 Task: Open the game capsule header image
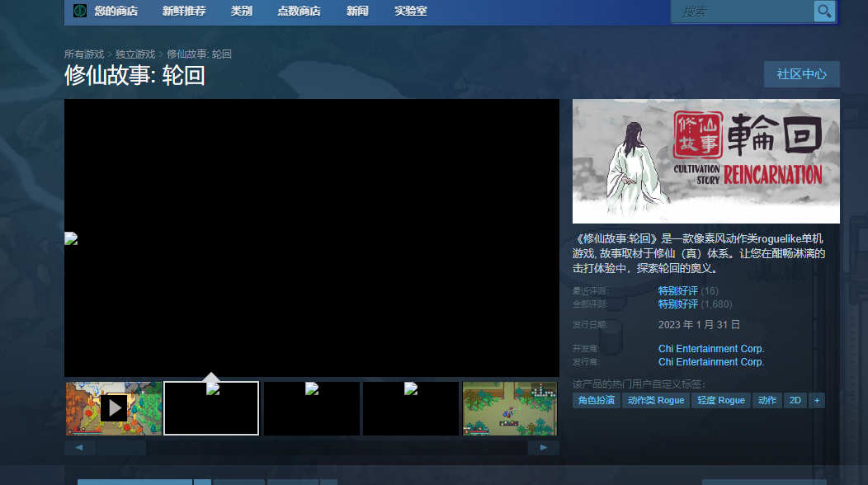705,161
